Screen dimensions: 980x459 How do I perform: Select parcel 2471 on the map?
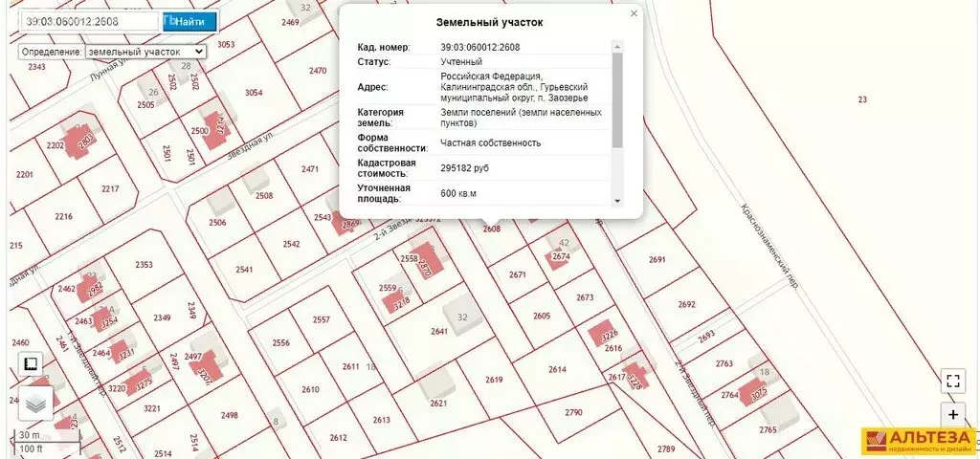(x=310, y=169)
